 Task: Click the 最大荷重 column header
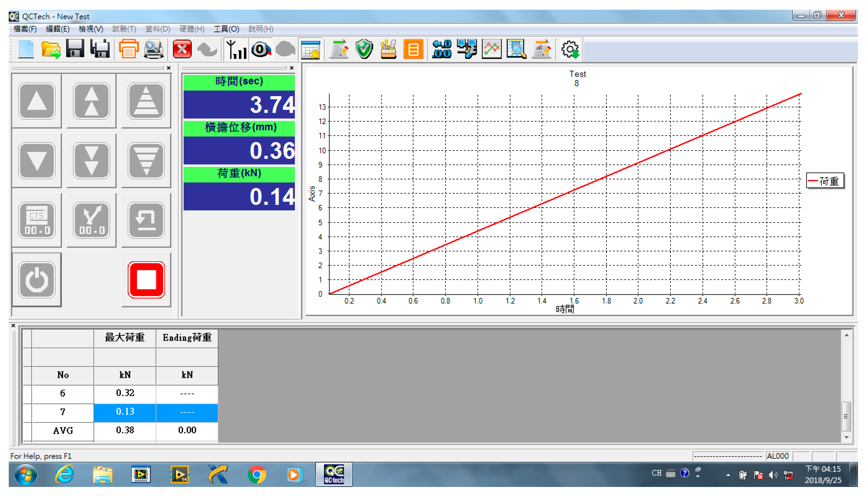125,338
